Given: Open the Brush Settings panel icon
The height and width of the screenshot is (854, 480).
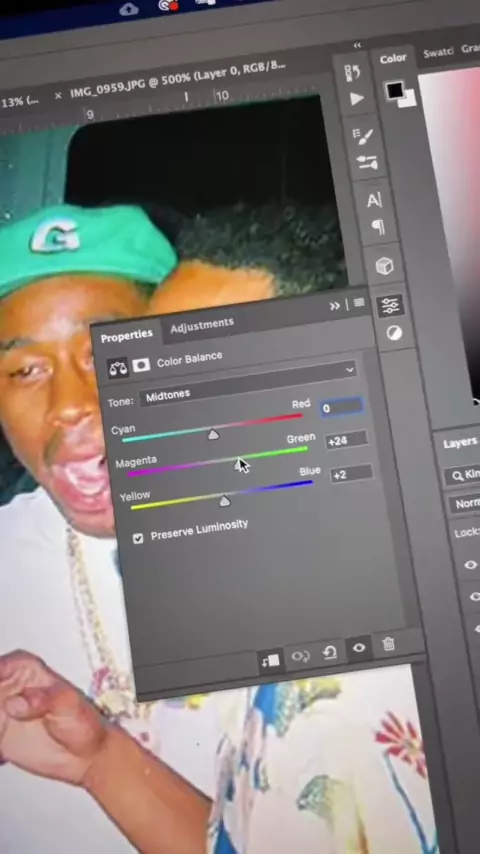Looking at the screenshot, I should coord(363,136).
